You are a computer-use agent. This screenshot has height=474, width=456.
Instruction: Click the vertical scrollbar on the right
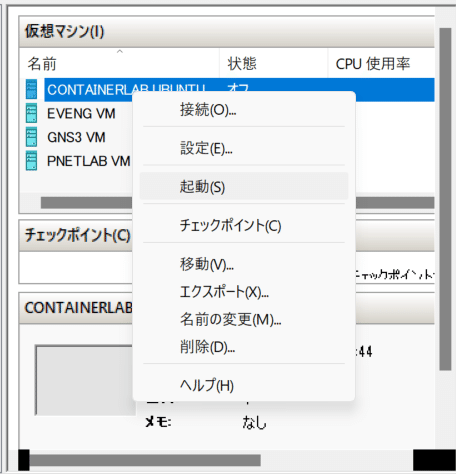[x=445, y=199]
